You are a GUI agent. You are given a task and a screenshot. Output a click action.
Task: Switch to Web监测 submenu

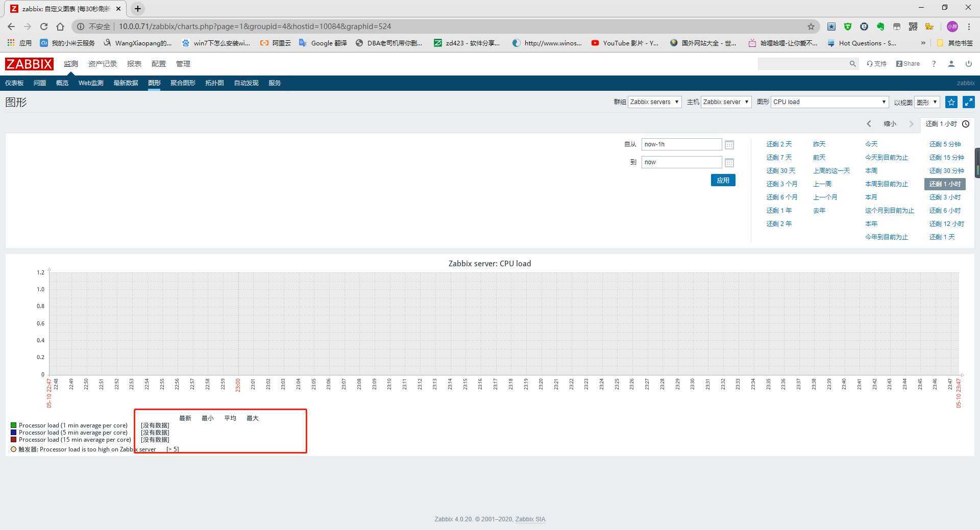click(x=91, y=83)
